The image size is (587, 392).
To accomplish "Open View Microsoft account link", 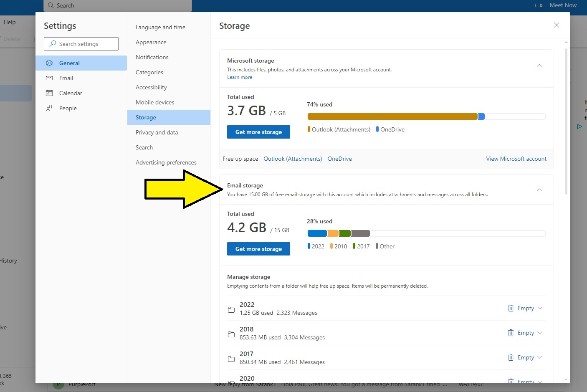I will pos(516,159).
